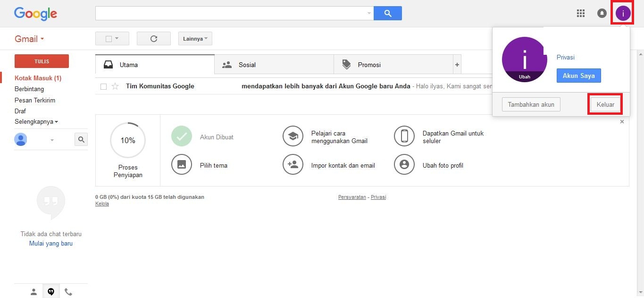Switch to the Sosial tab
Image resolution: width=644 pixels, height=298 pixels.
274,65
